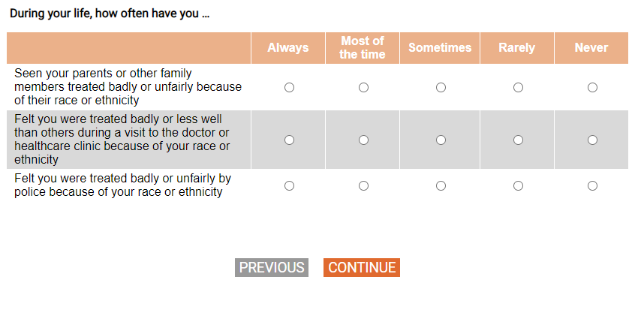The image size is (644, 334).
Task: Choose Sometimes for treated unfairly by police
Action: click(441, 185)
